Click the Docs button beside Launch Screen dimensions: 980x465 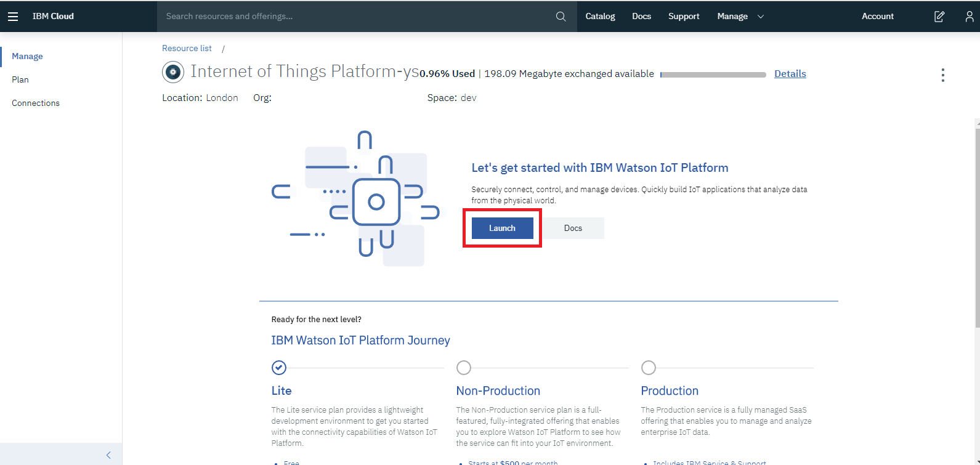[573, 228]
